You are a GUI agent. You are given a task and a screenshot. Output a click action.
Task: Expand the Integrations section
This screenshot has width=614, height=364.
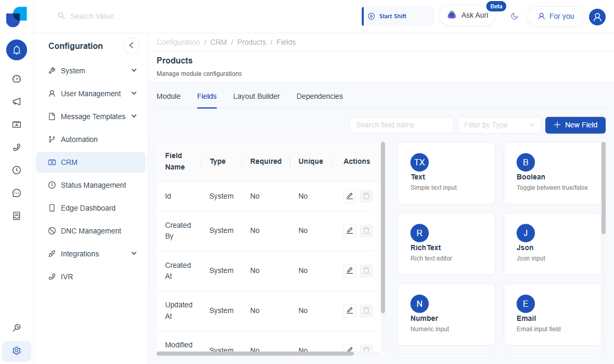point(91,254)
